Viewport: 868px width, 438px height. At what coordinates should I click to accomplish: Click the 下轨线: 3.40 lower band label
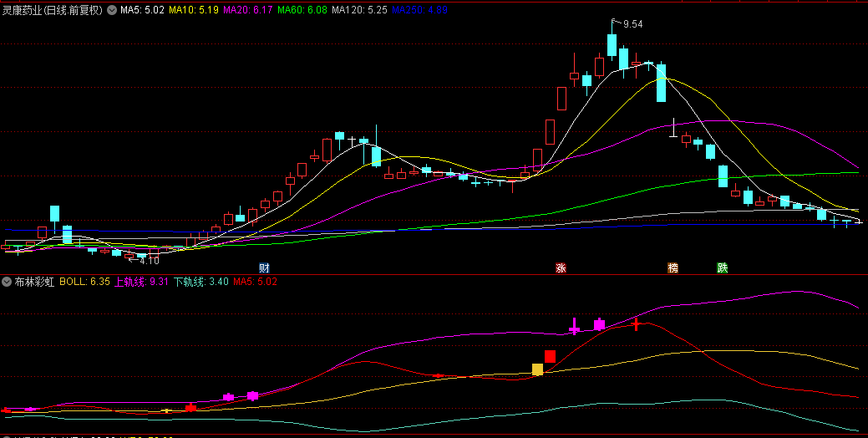[201, 282]
